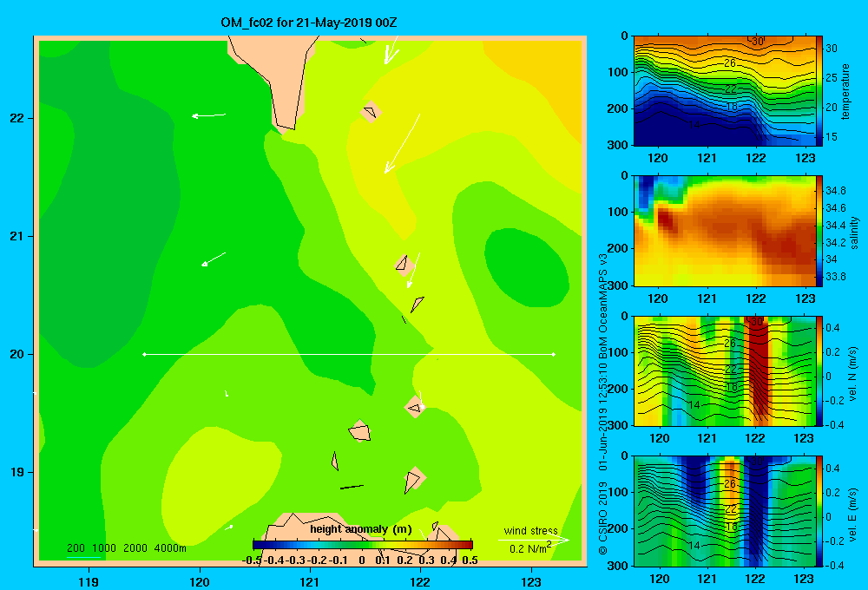This screenshot has height=590, width=868.
Task: Click the closed dark-green low east of 122.5E
Action: 527,268
